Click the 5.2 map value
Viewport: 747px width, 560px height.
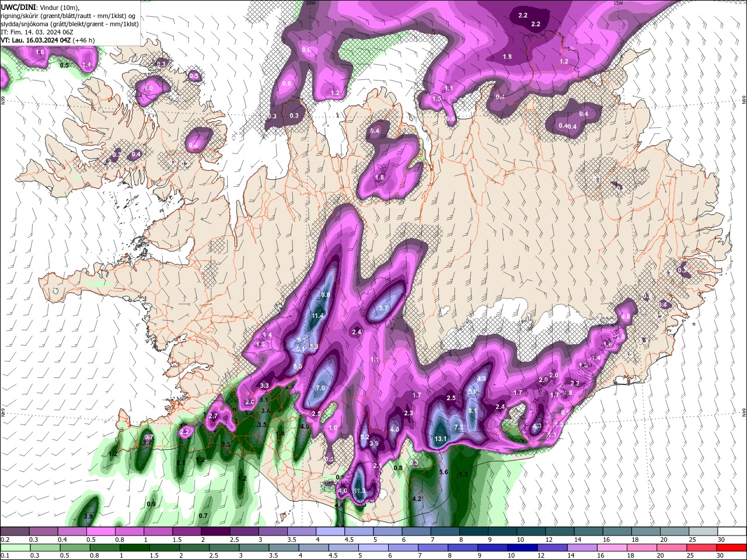coord(365,437)
